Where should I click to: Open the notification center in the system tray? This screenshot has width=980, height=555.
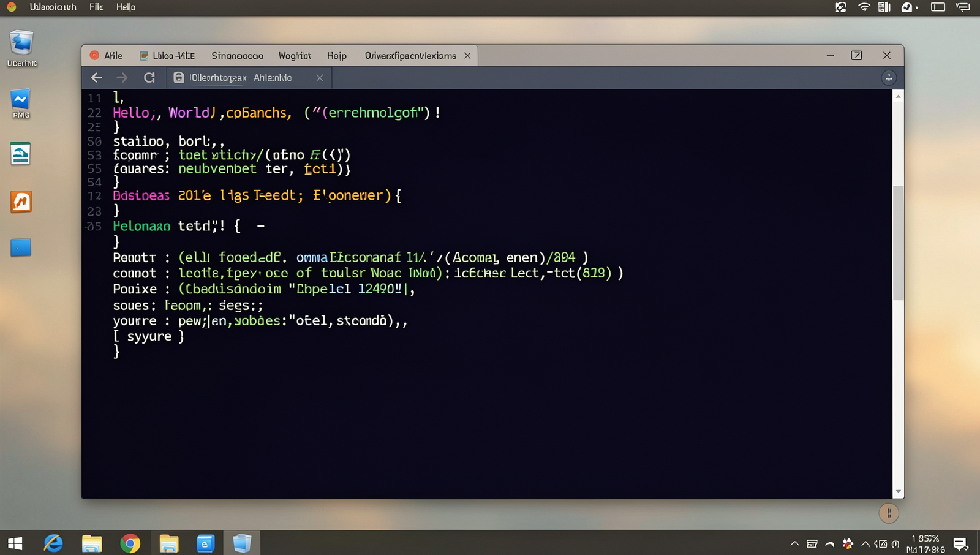960,544
